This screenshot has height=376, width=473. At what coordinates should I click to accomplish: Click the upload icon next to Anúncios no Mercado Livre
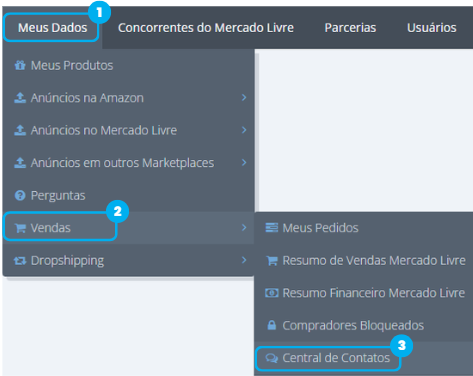pyautogui.click(x=20, y=130)
